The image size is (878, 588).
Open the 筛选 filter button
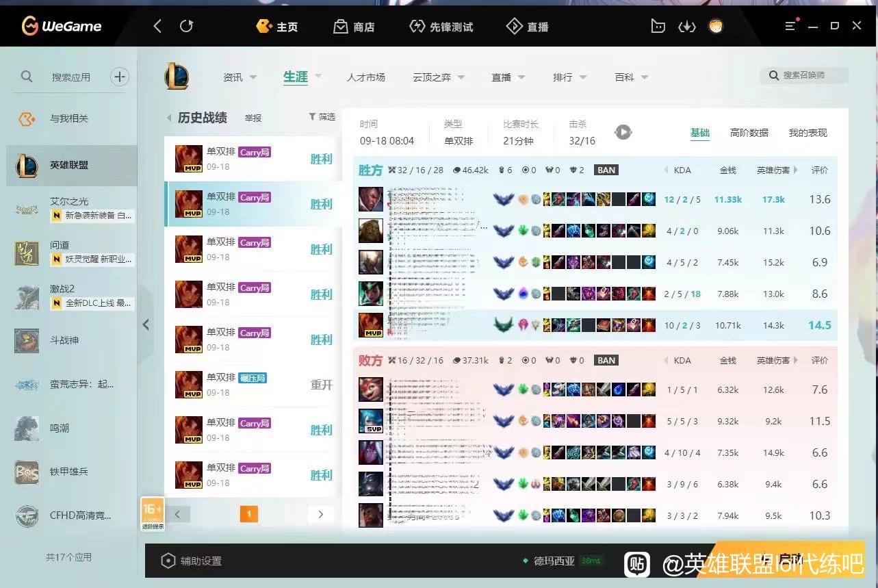(322, 117)
